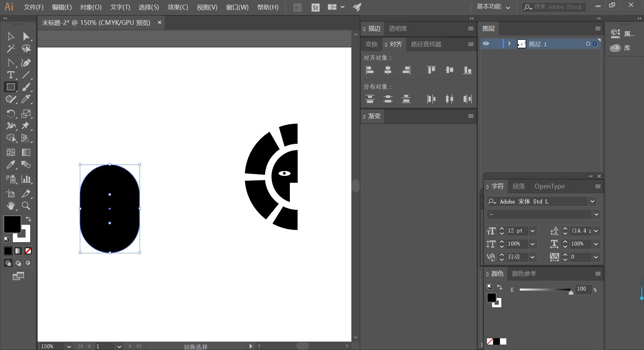Expand 图层 1 layer contents
644x350 pixels.
point(509,44)
